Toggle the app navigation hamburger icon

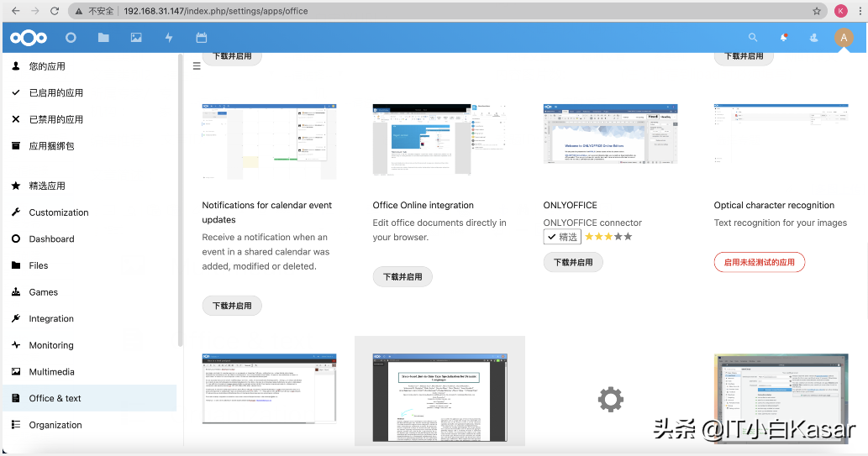point(197,66)
